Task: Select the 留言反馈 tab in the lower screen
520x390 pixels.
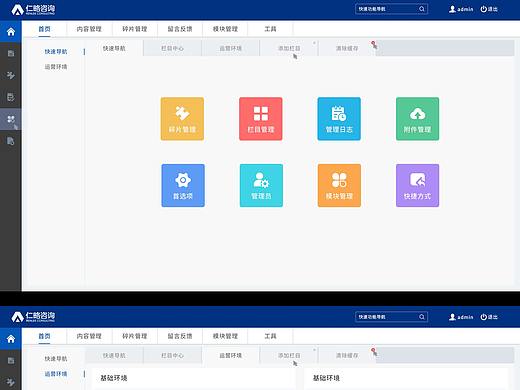Action: (180, 336)
